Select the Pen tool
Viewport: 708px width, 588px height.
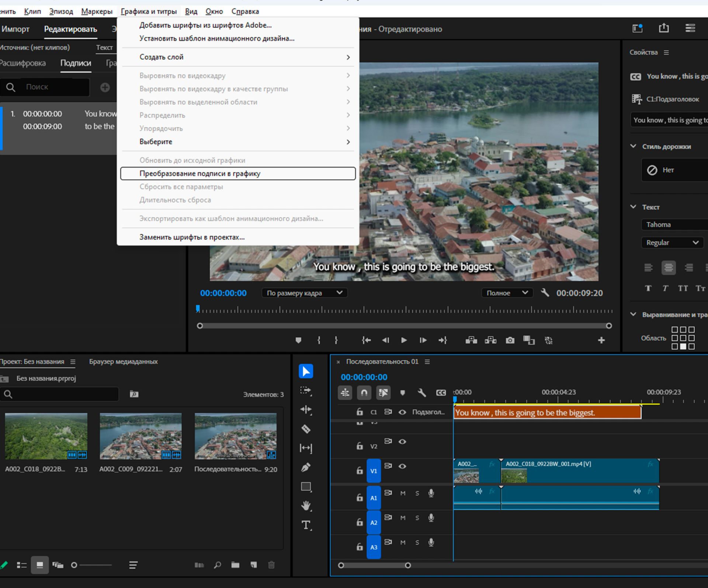point(306,467)
